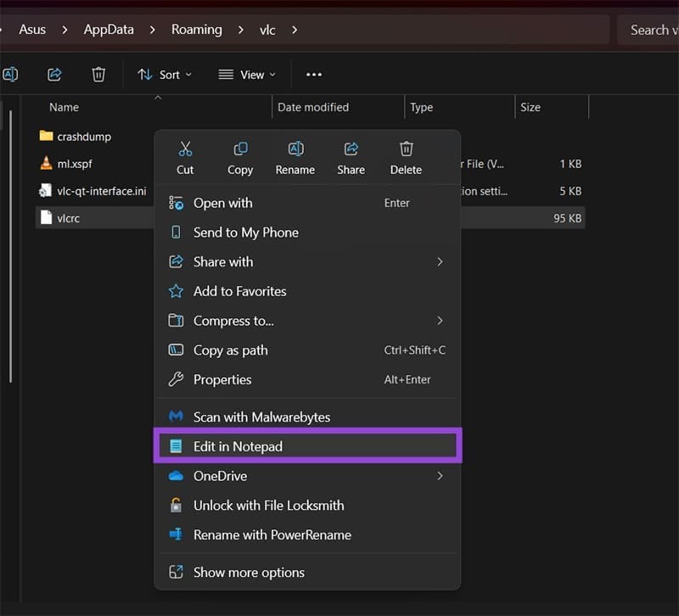Click the Cut scissors icon

click(185, 150)
